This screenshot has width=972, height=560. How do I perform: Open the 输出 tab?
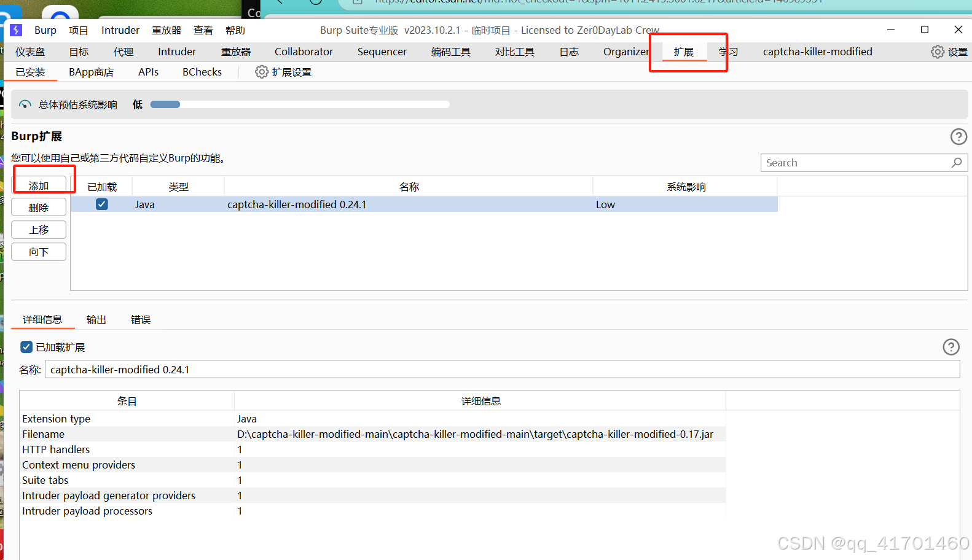tap(96, 319)
